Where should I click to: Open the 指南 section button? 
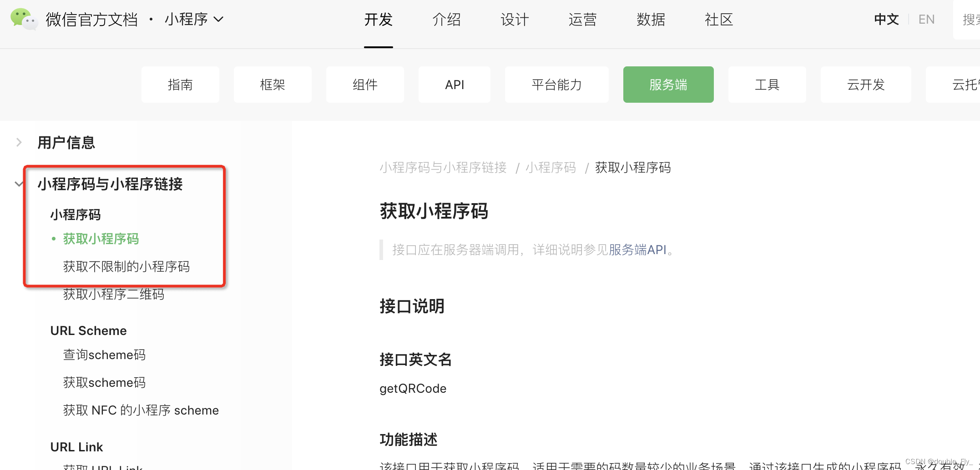[x=180, y=85]
